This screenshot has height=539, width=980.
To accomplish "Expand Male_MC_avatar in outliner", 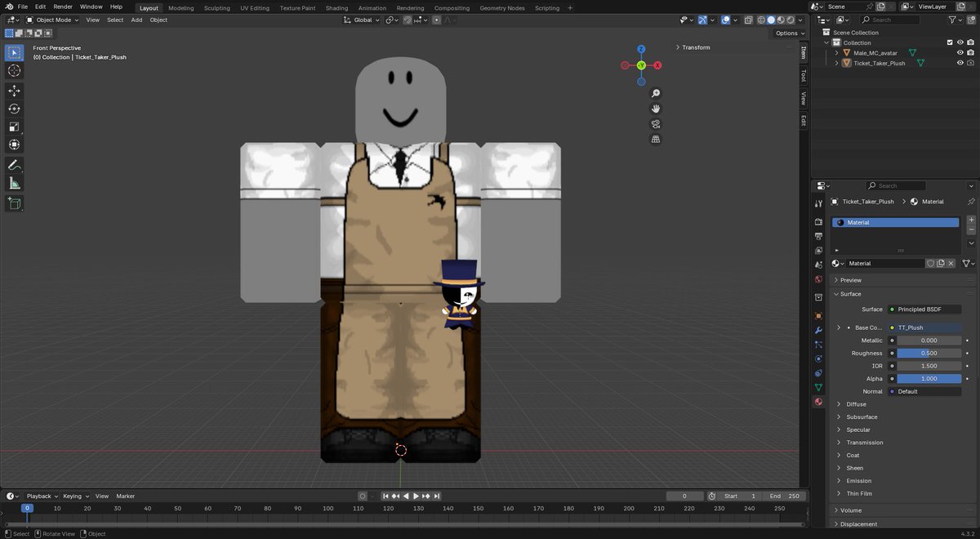I will pos(836,53).
